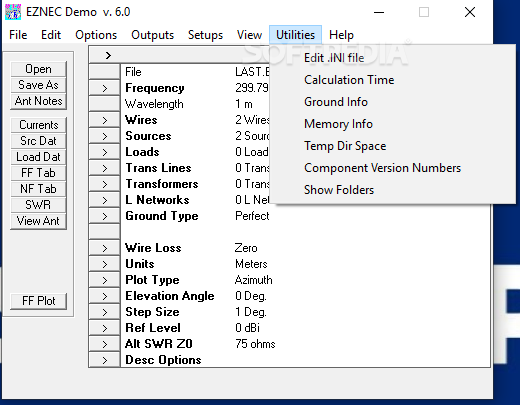Click the Units value Meters
The width and height of the screenshot is (520, 405).
[x=251, y=264]
